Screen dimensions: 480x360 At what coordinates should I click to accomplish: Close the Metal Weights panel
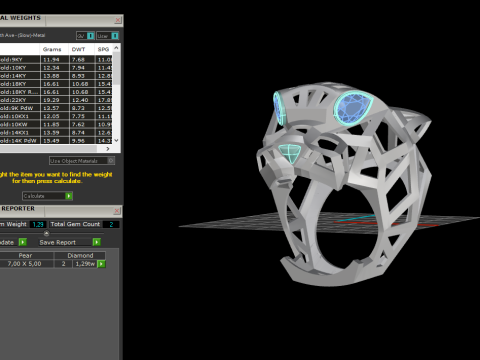pos(118,20)
